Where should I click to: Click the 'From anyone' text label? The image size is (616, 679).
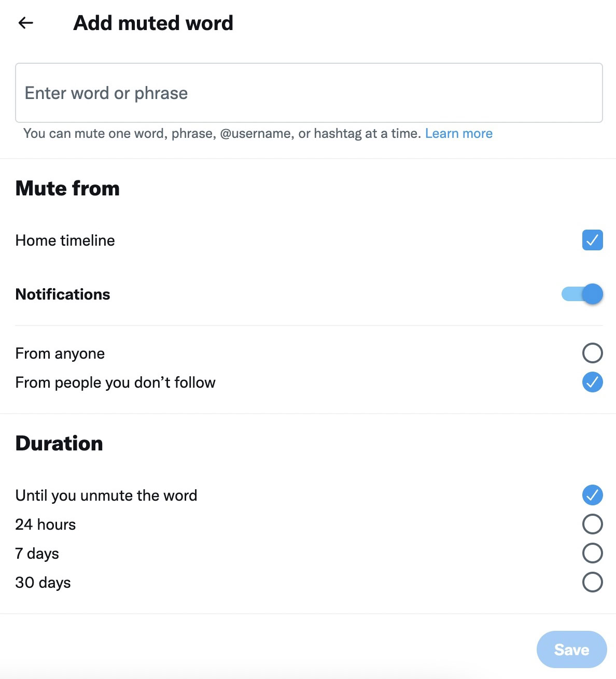[60, 353]
